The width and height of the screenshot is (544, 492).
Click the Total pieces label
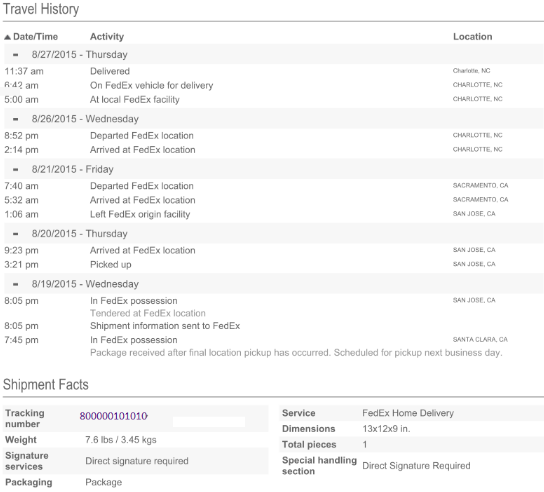[x=309, y=445]
